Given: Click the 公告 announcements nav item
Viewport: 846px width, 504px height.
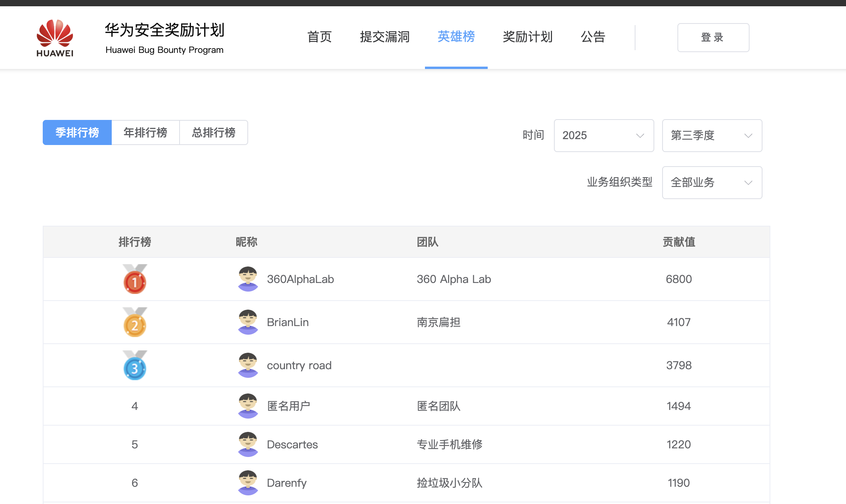Looking at the screenshot, I should pyautogui.click(x=593, y=37).
